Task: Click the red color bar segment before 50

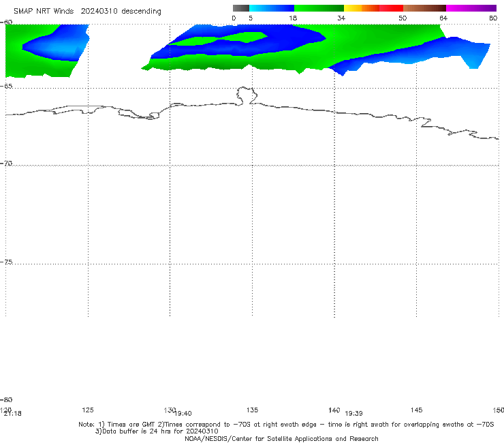Action: click(391, 8)
